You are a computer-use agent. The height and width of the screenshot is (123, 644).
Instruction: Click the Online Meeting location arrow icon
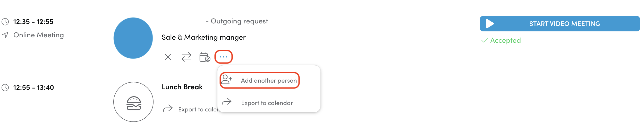[x=5, y=35]
